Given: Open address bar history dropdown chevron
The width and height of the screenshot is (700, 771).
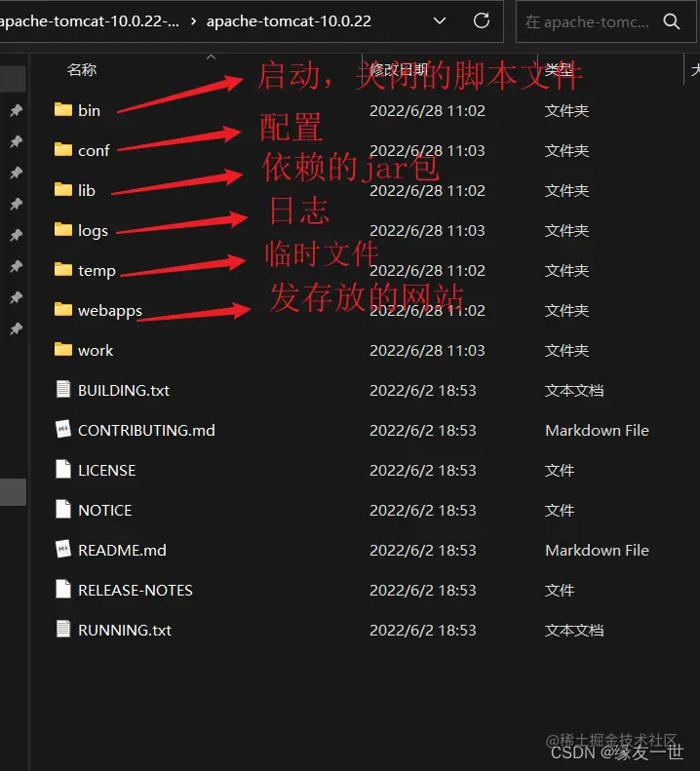Looking at the screenshot, I should 440,20.
